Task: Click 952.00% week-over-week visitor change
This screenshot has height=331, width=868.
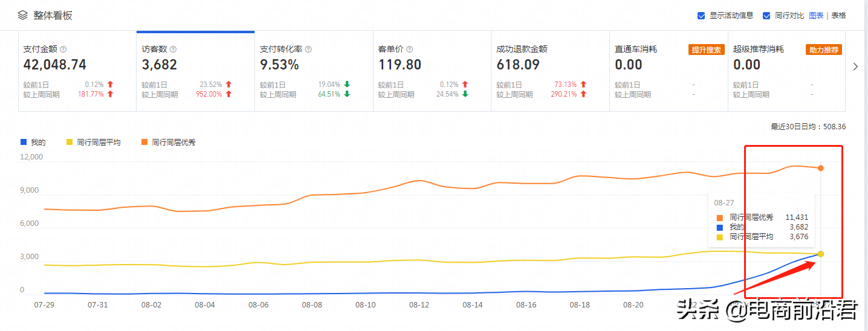Action: pyautogui.click(x=209, y=94)
